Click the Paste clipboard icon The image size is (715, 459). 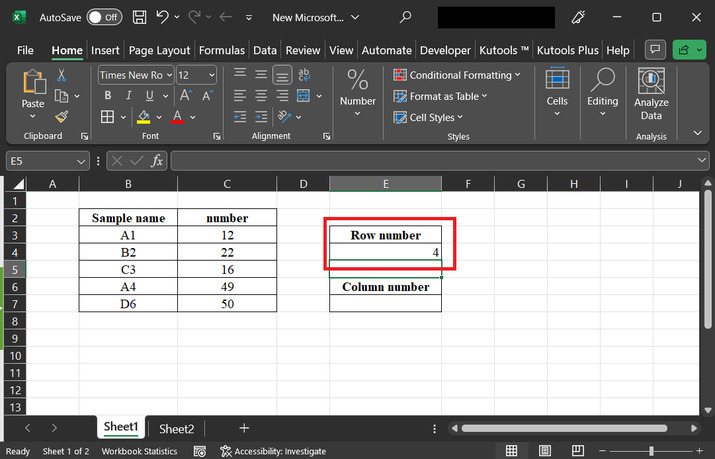point(33,83)
